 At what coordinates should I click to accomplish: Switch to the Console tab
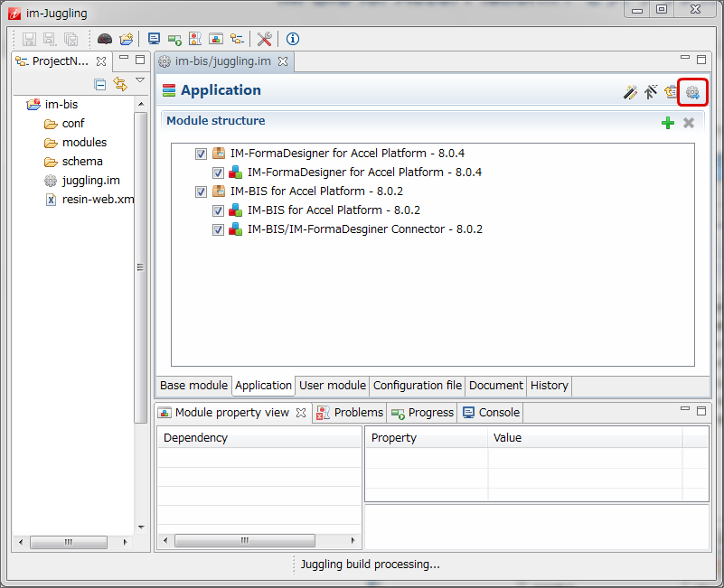click(x=491, y=413)
